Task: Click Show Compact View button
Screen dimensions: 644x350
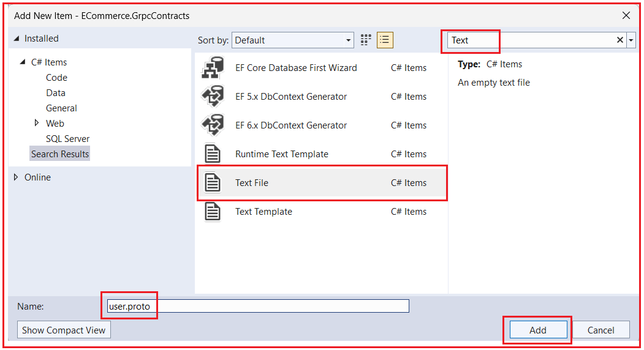Action: coord(64,330)
